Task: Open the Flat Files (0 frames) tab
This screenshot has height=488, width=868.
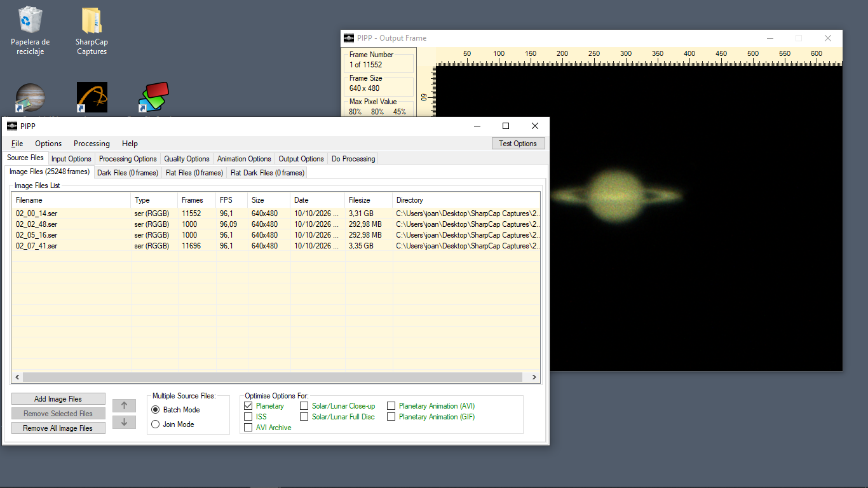Action: point(194,173)
